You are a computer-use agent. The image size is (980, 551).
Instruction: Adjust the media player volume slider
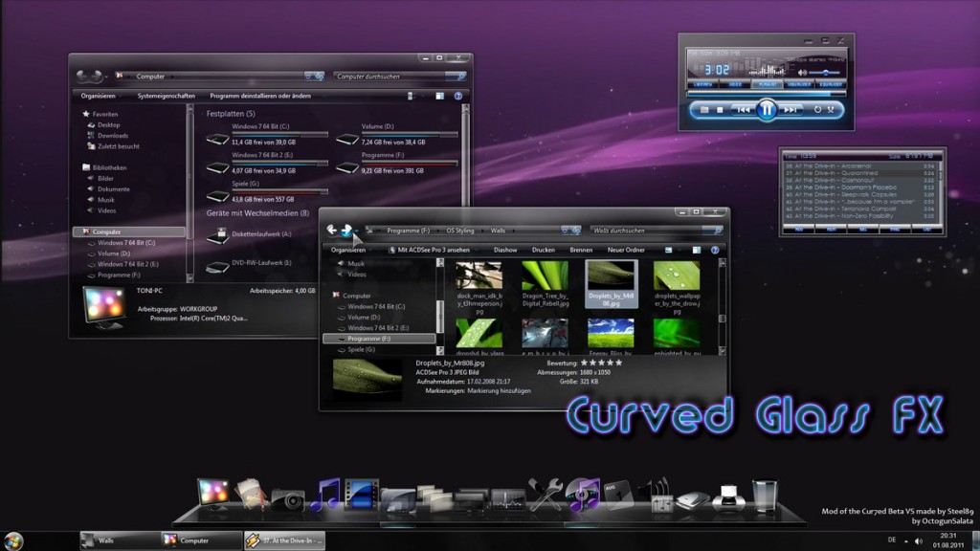click(828, 73)
